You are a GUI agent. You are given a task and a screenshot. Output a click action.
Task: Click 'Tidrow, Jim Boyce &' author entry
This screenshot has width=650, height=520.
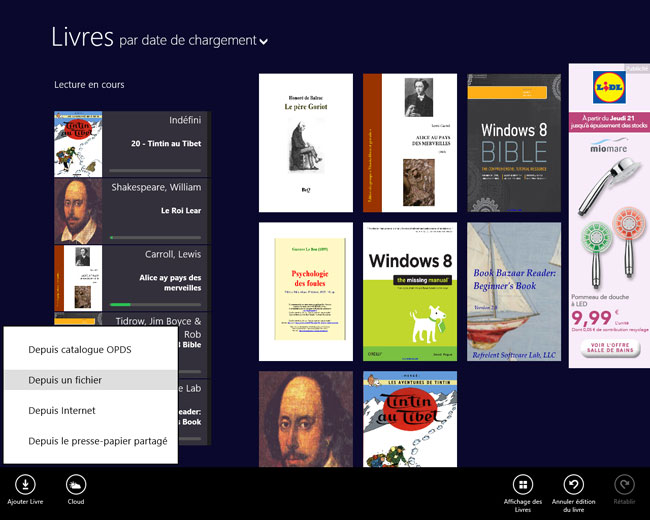click(158, 321)
